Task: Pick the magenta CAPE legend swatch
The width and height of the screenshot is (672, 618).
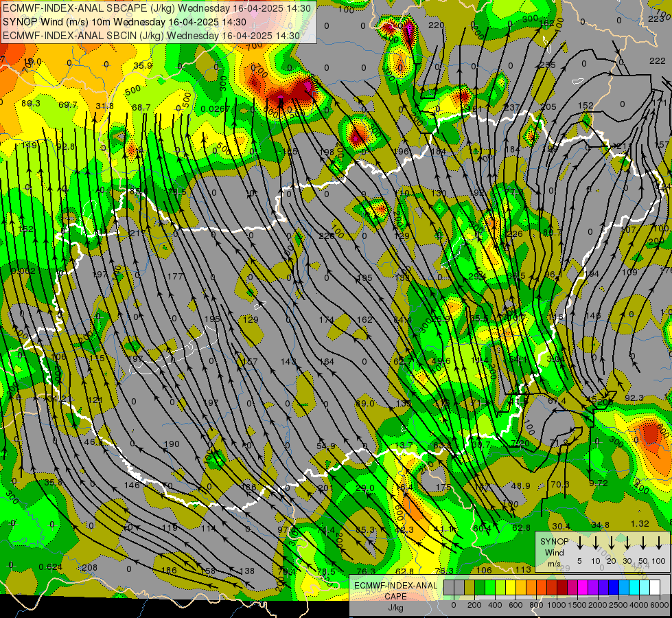Action: point(583,588)
